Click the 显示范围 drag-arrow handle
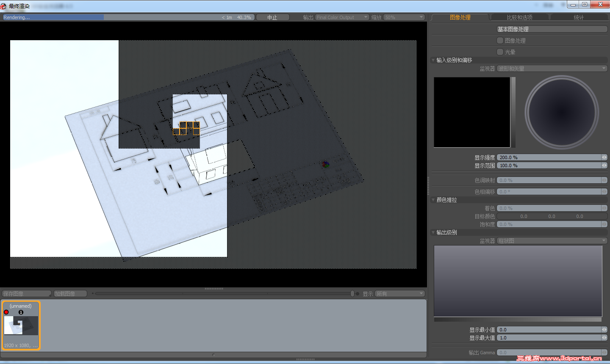Viewport: 610px width, 364px height. point(604,165)
